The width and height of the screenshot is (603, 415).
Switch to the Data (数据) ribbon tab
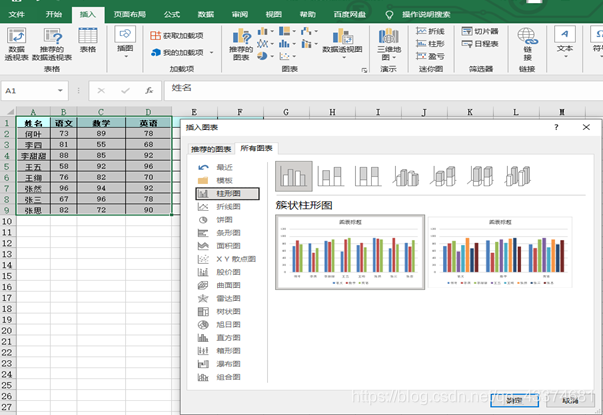pyautogui.click(x=206, y=15)
